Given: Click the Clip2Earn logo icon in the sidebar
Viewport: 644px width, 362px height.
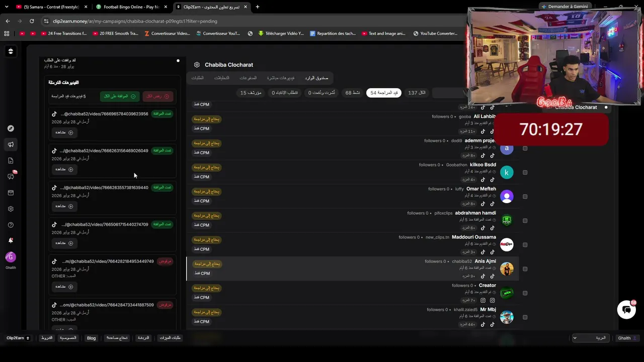Looking at the screenshot, I should click(11, 51).
